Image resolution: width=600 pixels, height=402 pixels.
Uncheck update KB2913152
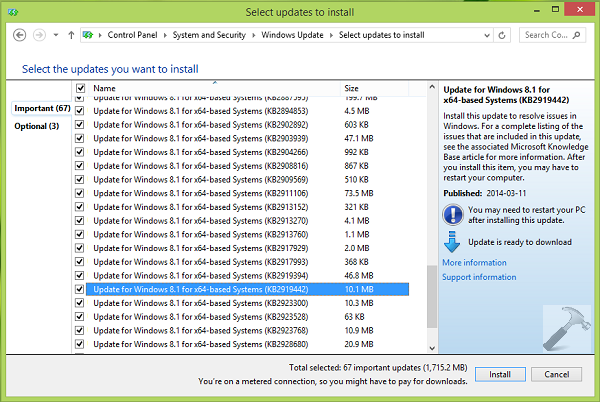tap(80, 207)
